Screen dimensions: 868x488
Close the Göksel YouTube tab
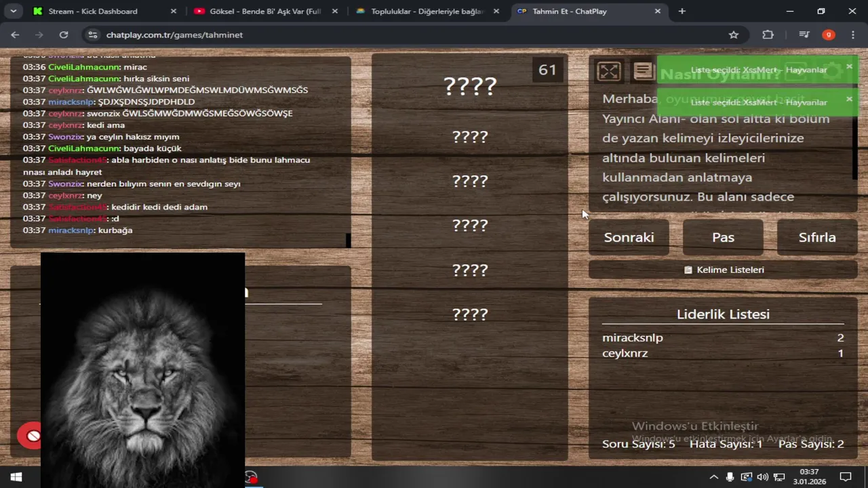click(x=335, y=12)
